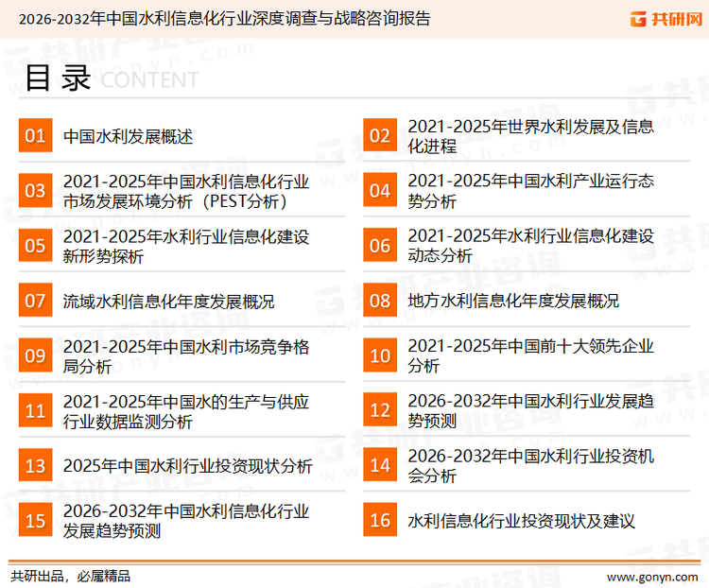This screenshot has height=588, width=709.
Task: Open chapter 中国水利发展概述
Action: click(128, 137)
